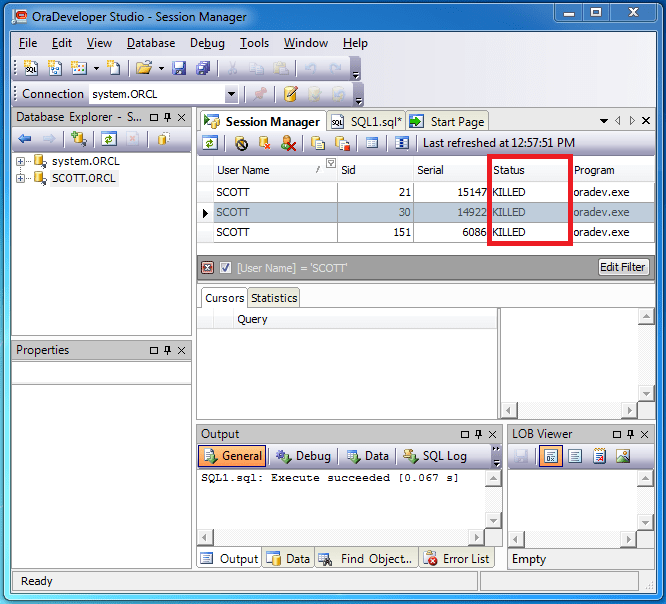666x604 pixels.
Task: Open the document tabs list dropdown arrow
Action: click(x=604, y=121)
